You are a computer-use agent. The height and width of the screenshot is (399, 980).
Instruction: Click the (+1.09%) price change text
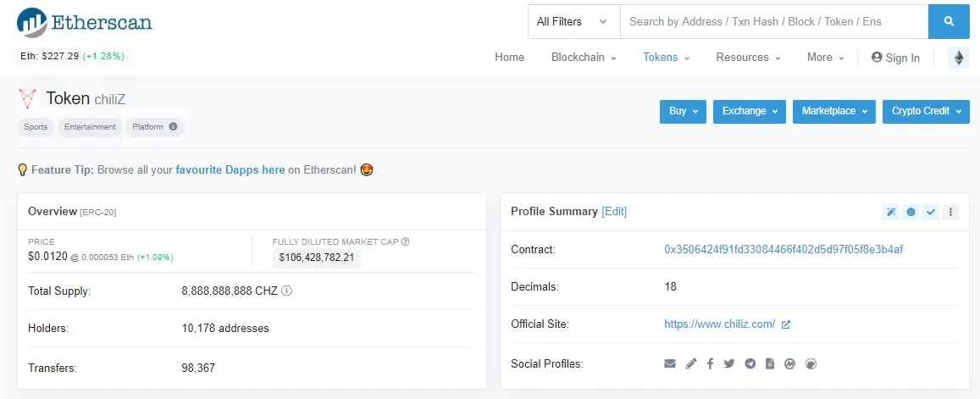[155, 258]
